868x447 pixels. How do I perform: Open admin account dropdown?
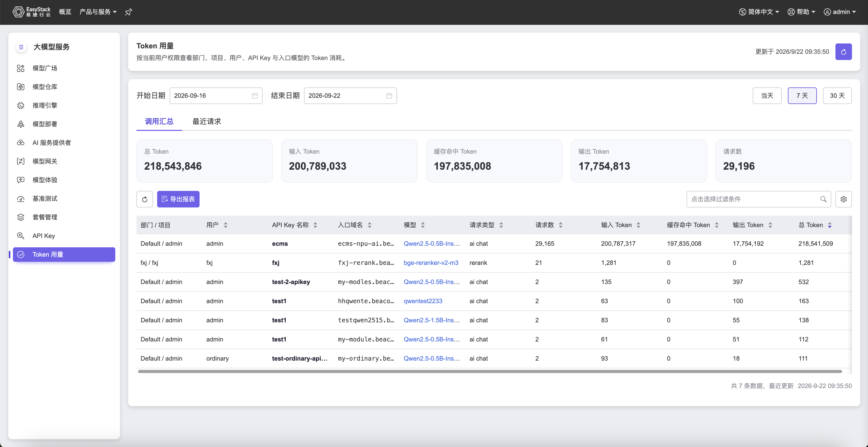pos(839,12)
